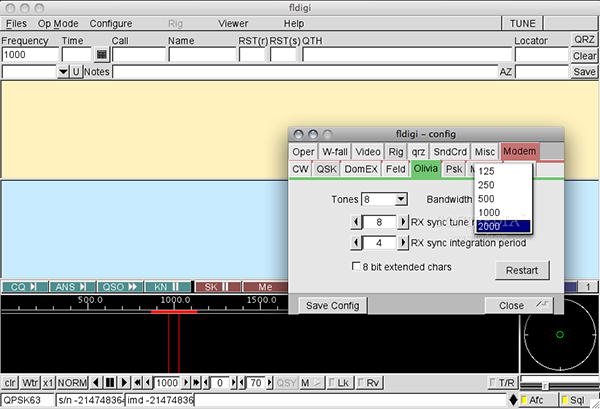Image resolution: width=600 pixels, height=409 pixels.
Task: Trigger the ANS macro button
Action: [72, 287]
